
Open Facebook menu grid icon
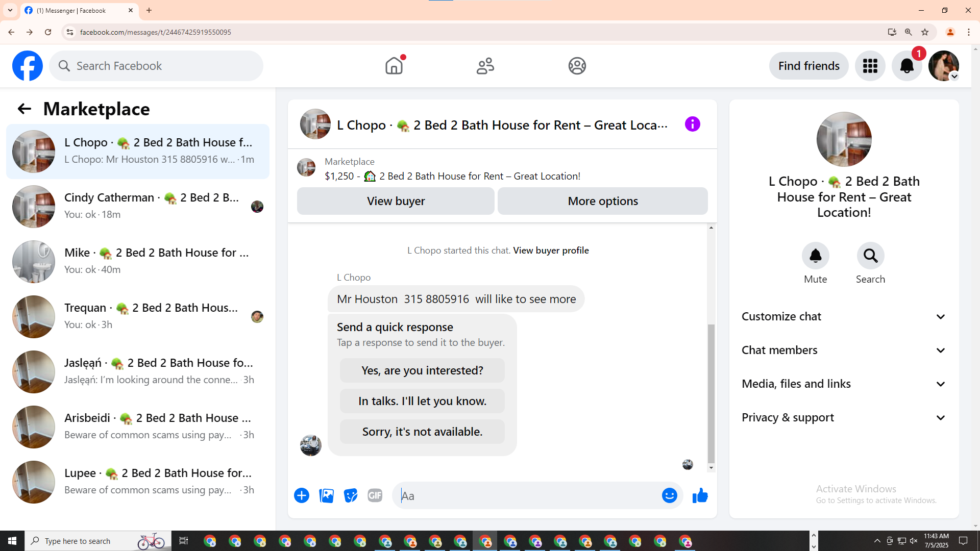tap(870, 66)
